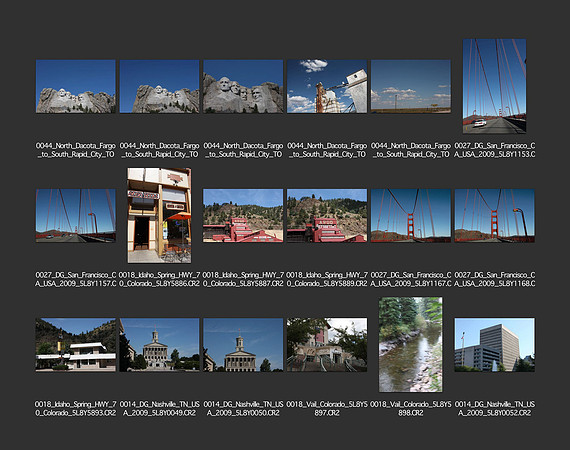Click file name A_2009_5L8Y0049.CR2
570x450 pixels.
pyautogui.click(x=159, y=409)
